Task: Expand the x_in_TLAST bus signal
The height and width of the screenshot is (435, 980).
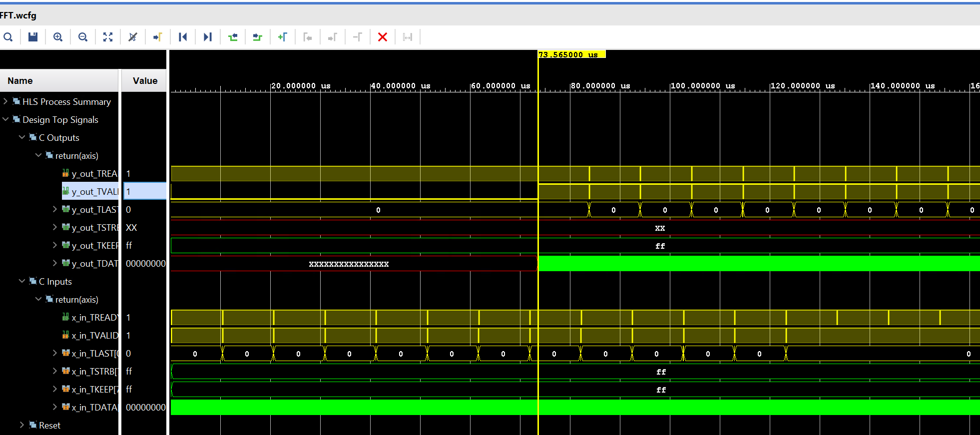Action: (x=55, y=353)
